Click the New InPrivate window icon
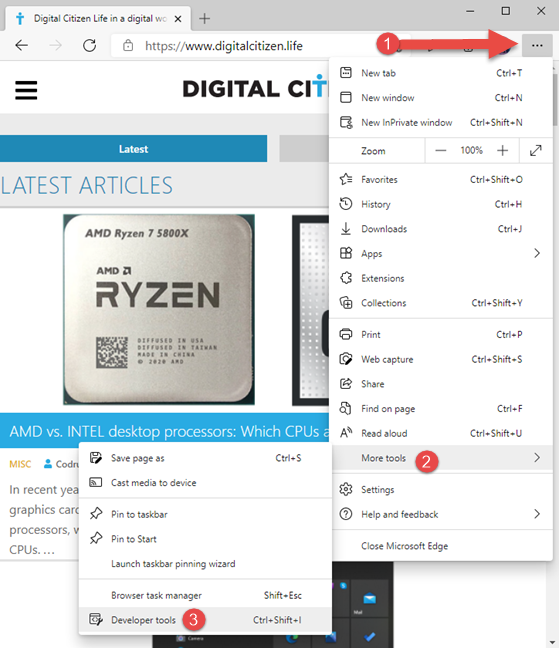The image size is (559, 648). click(346, 122)
